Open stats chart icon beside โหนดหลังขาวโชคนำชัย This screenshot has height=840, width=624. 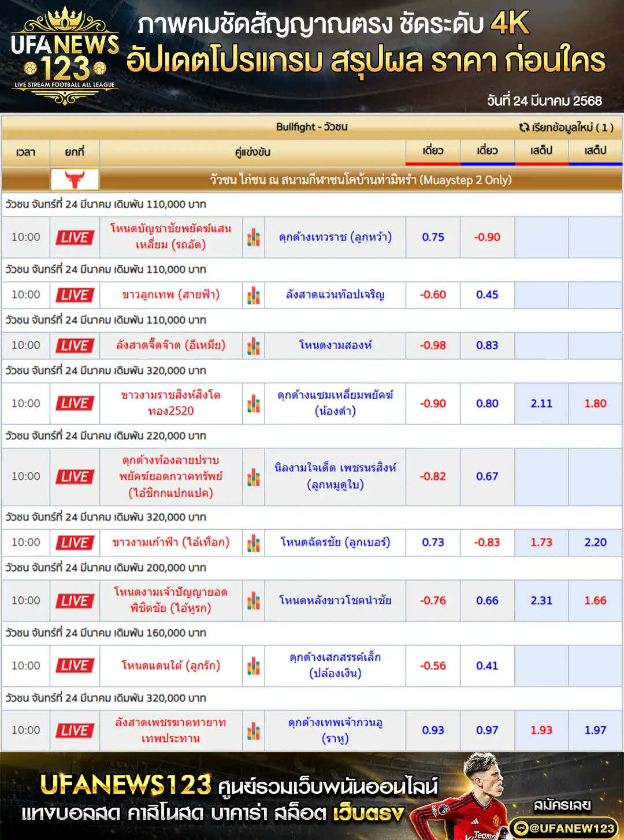[254, 601]
